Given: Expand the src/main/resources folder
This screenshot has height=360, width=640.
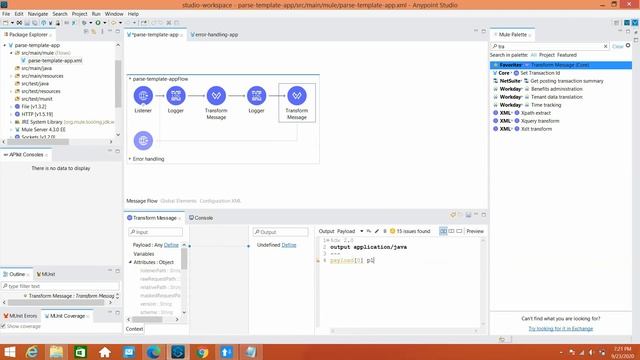Looking at the screenshot, I should (x=11, y=76).
